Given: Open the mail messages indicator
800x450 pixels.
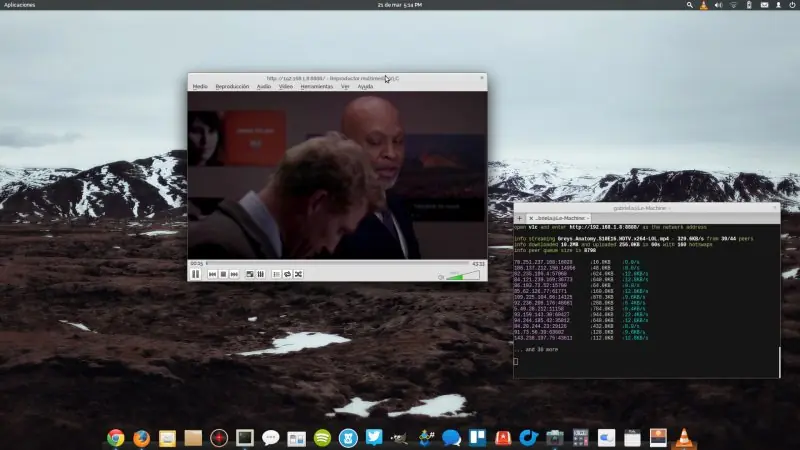Looking at the screenshot, I should [x=764, y=5].
